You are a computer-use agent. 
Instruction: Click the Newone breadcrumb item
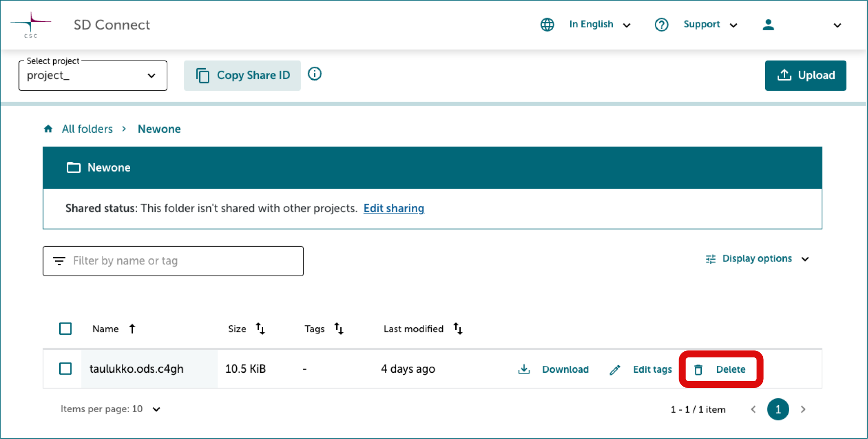click(x=159, y=129)
